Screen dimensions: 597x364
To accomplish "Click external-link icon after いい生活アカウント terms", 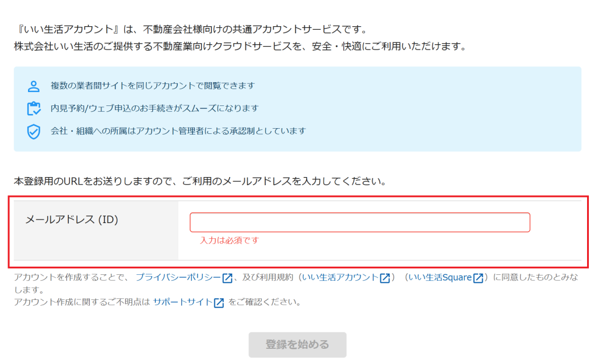I will pyautogui.click(x=385, y=278).
